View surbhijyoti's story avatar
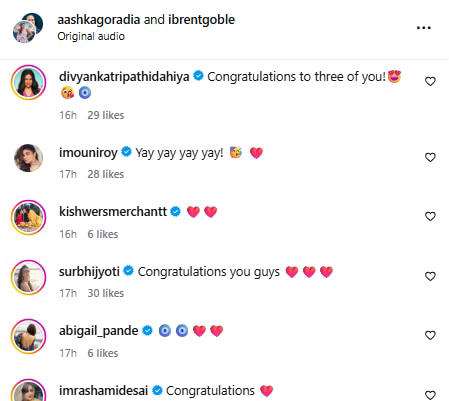Screen dimensions: 449x401 [28, 277]
